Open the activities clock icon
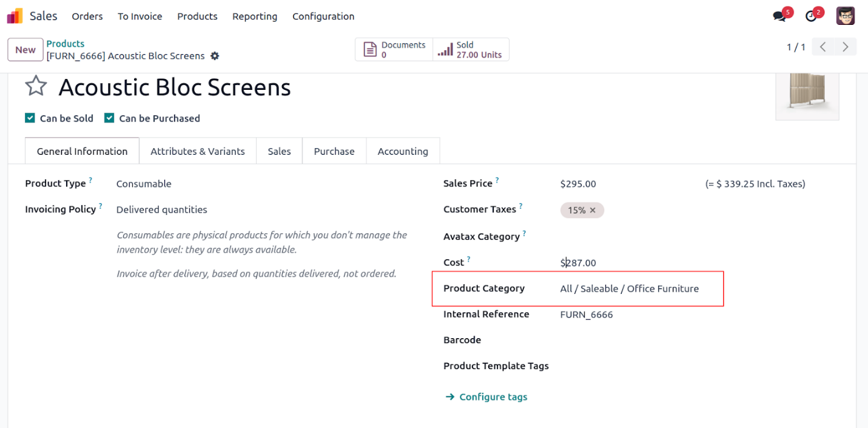Screen dimensions: 868x428 coord(811,16)
